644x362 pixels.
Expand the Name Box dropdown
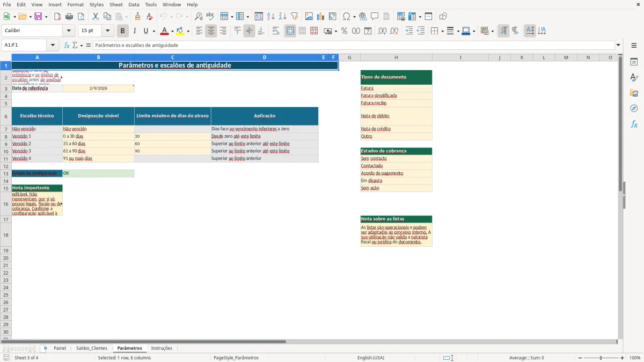(x=53, y=45)
